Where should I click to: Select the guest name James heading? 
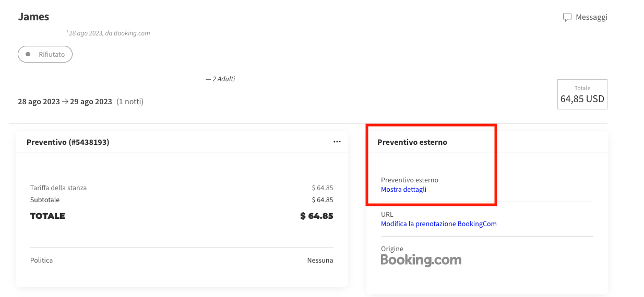tap(33, 17)
